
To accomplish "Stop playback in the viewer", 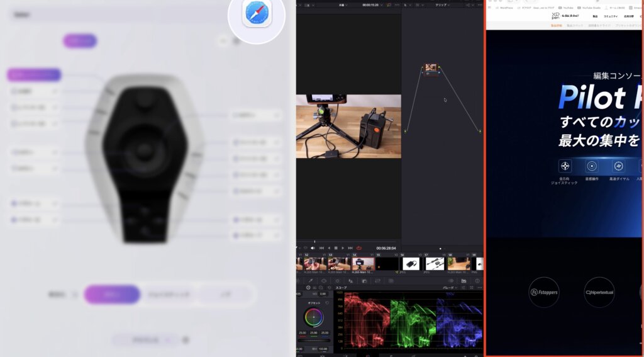I will tap(336, 248).
